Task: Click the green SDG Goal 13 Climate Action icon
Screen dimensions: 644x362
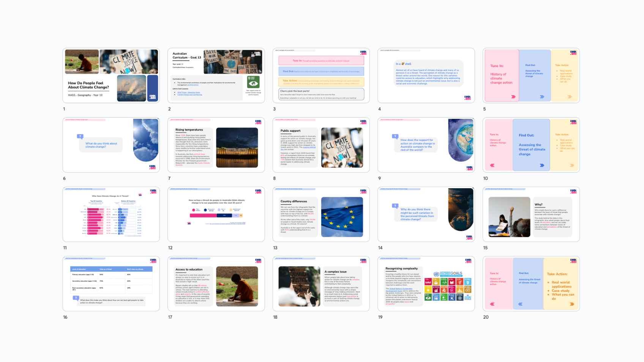Action: tap(253, 82)
